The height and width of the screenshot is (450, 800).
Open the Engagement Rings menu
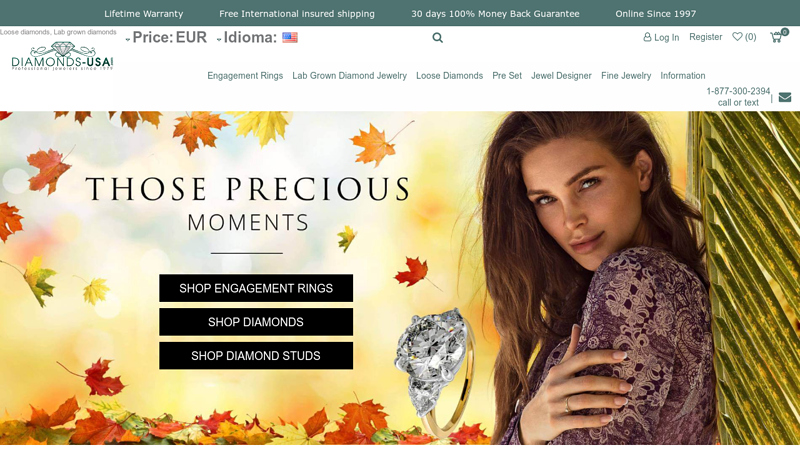tap(245, 76)
